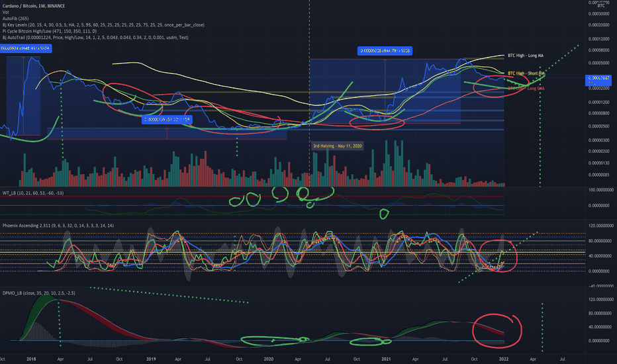Click the 2021 date on the time axis

(387, 359)
